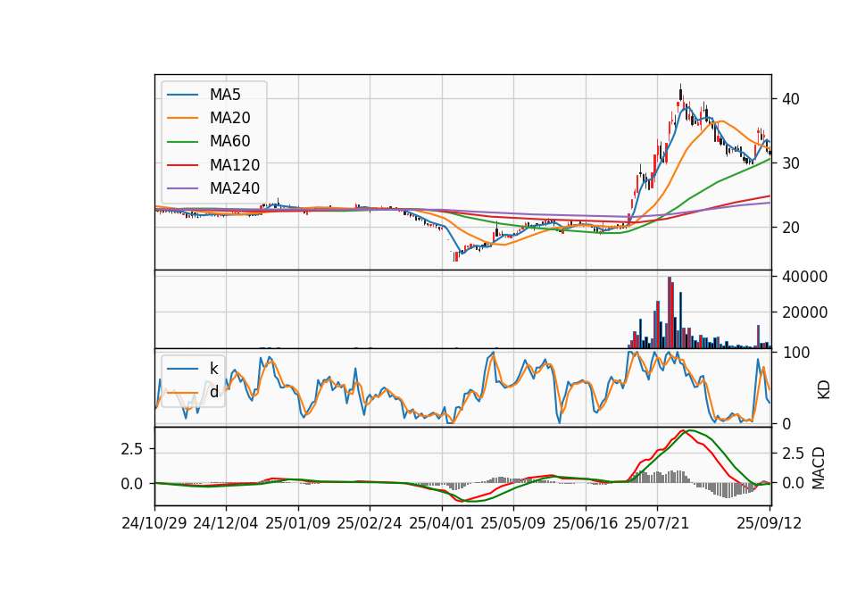This screenshot has height=616, width=857.
Task: Click the red MA120 legend line swatch
Action: [x=182, y=166]
